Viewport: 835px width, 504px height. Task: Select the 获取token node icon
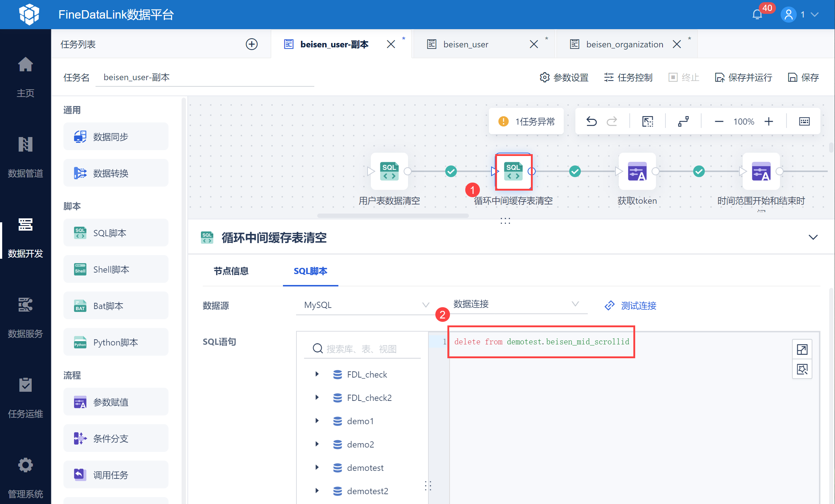pyautogui.click(x=637, y=171)
